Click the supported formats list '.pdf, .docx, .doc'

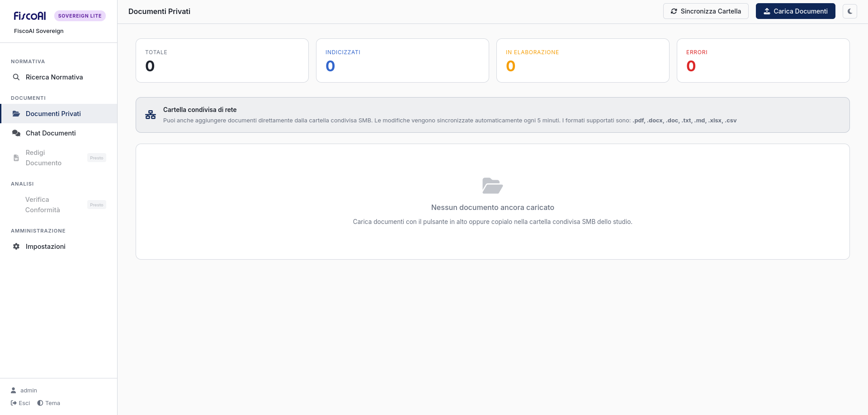click(684, 121)
